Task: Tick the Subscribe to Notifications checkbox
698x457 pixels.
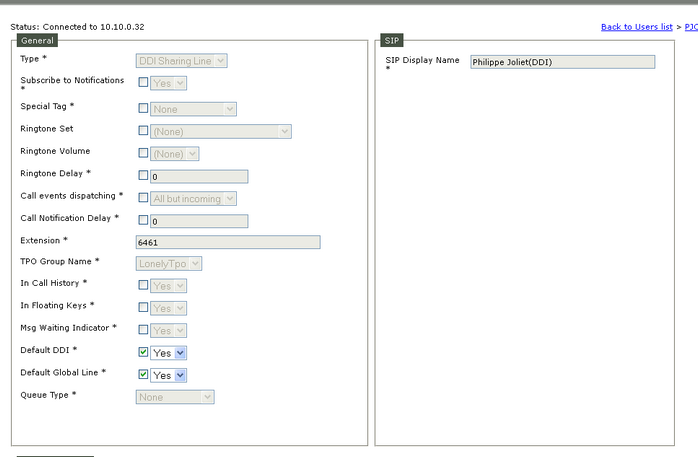Action: [143, 82]
